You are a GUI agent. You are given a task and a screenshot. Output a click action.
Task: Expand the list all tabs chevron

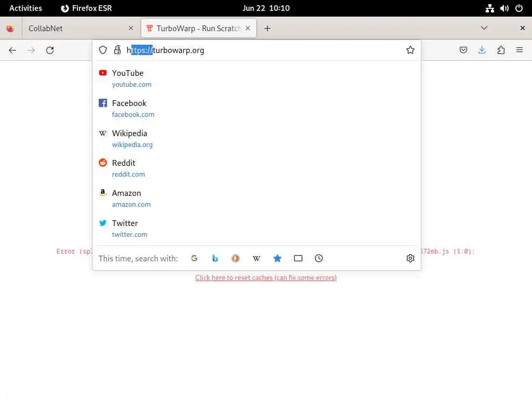[x=484, y=28]
